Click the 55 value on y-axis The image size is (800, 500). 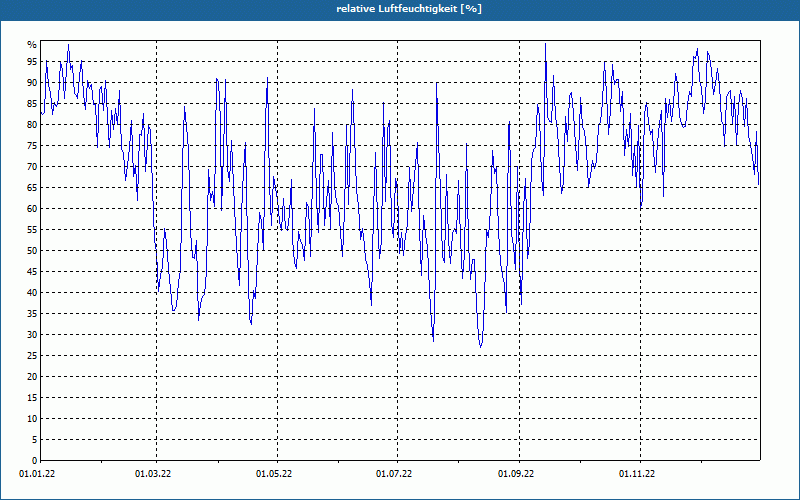coord(32,230)
